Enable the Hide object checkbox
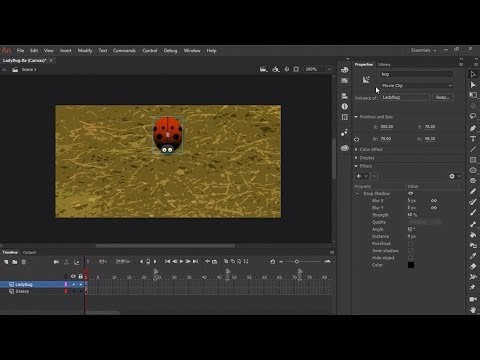480x360 pixels. [x=410, y=258]
